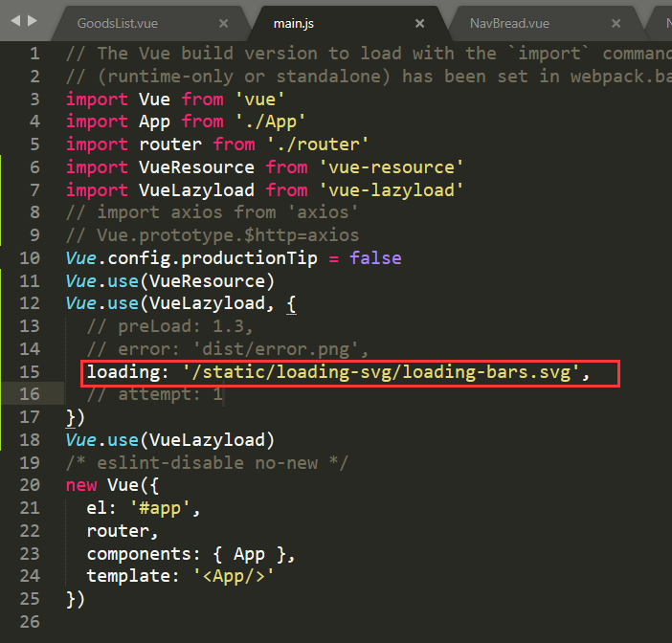Click 'vue' string on line 3

pos(259,99)
